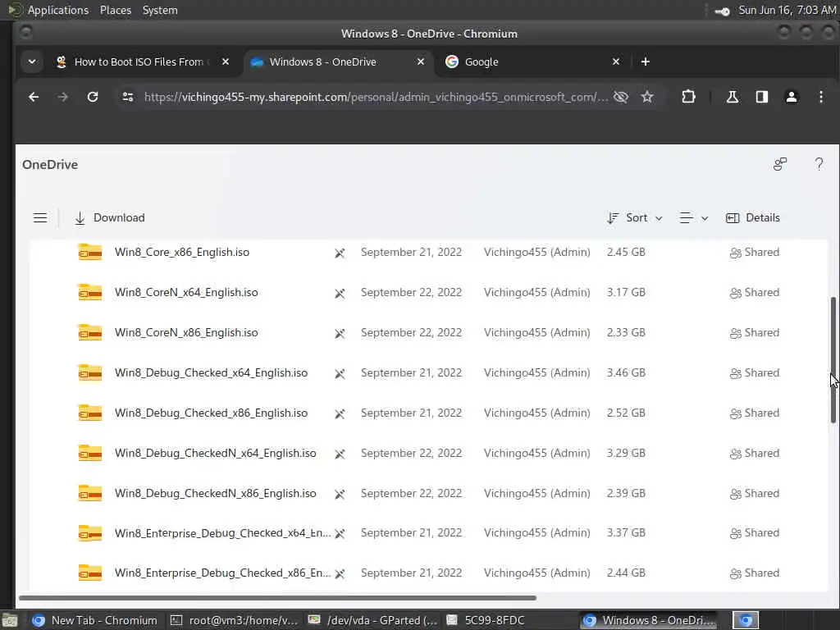Viewport: 840px width, 630px height.
Task: Click the vertical scrollbar thumb
Action: 833,360
